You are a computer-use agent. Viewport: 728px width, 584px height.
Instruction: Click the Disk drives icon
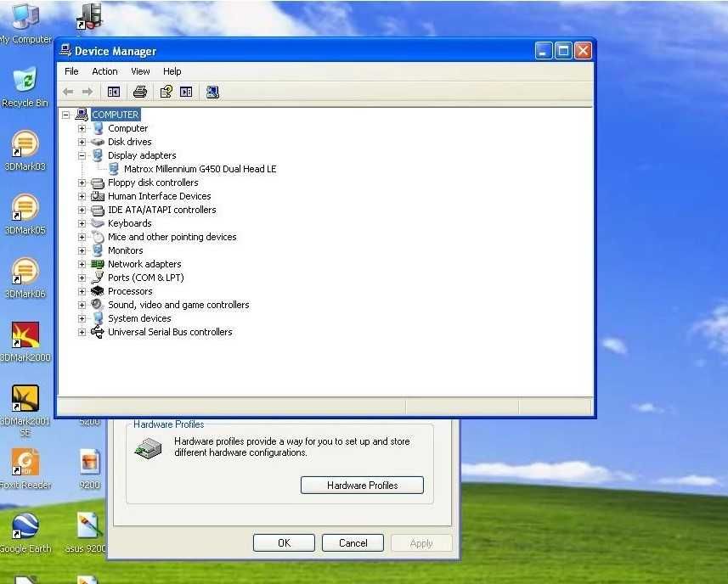click(98, 142)
